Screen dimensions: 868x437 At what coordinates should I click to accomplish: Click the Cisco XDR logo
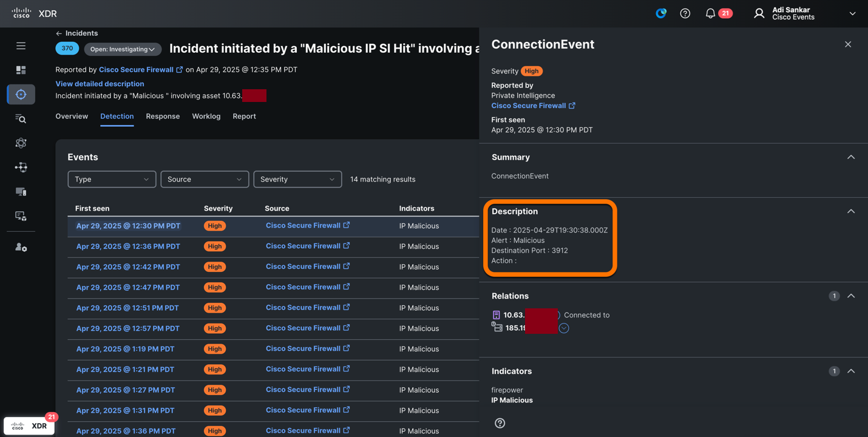34,13
